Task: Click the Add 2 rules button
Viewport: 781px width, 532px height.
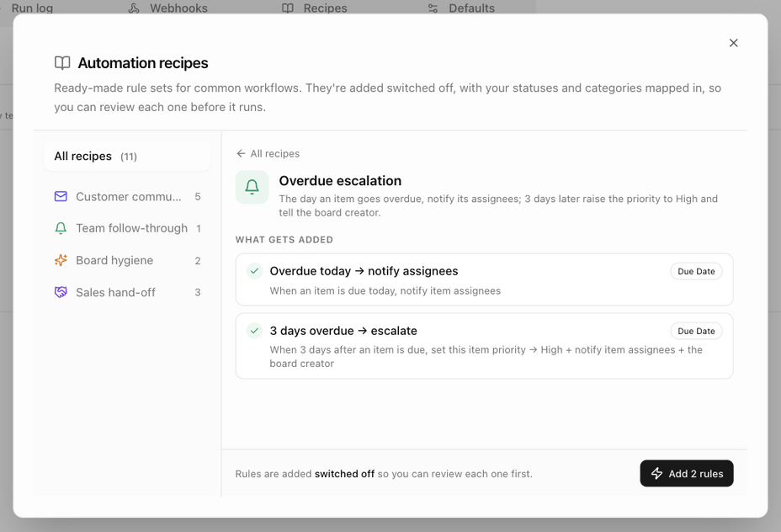Action: 687,473
